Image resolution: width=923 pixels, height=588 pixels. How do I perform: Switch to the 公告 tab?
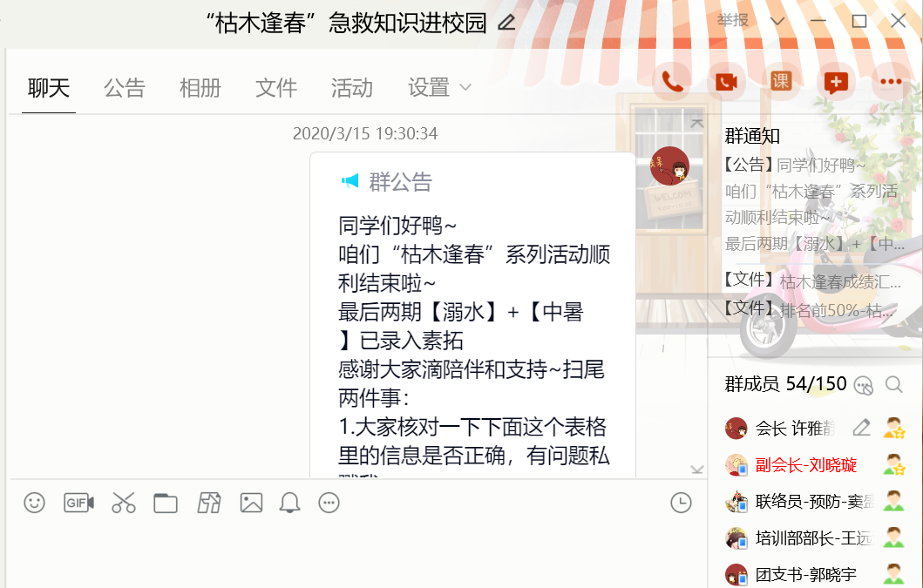click(125, 87)
